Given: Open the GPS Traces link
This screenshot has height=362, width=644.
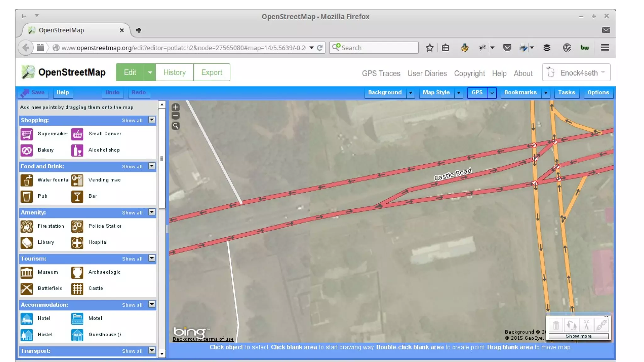Looking at the screenshot, I should coord(381,73).
